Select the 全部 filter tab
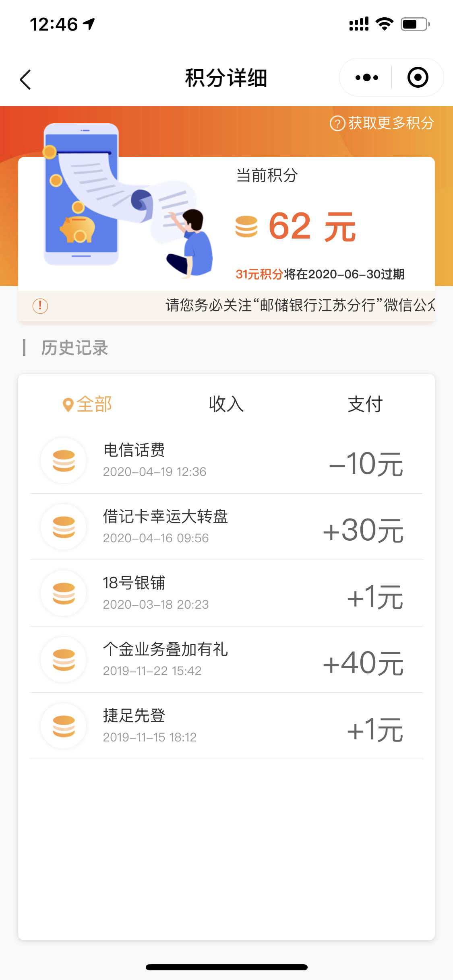The image size is (453, 980). coord(87,404)
